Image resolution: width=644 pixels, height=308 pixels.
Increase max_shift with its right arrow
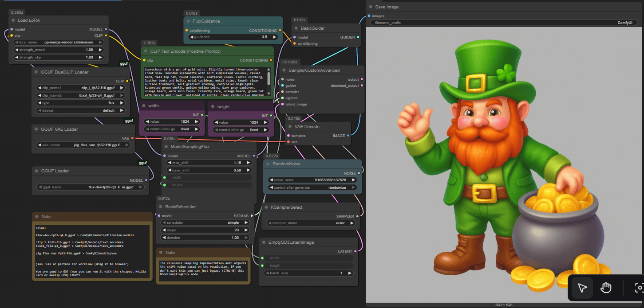coord(249,163)
